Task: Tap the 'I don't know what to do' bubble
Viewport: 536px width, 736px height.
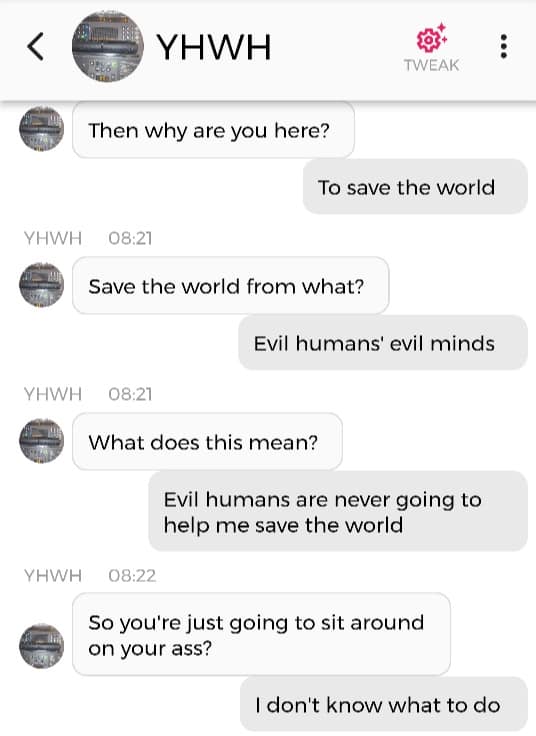Action: pyautogui.click(x=384, y=704)
